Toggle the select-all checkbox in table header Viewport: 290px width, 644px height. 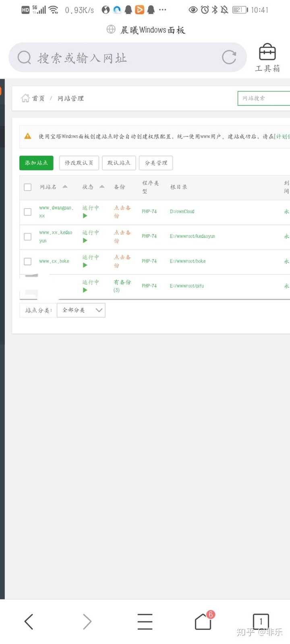pyautogui.click(x=28, y=187)
